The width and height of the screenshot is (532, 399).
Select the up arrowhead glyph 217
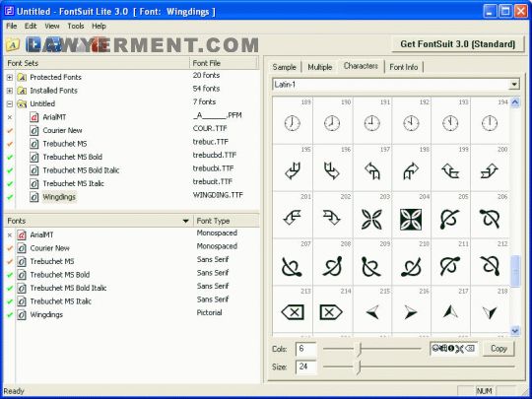[450, 311]
